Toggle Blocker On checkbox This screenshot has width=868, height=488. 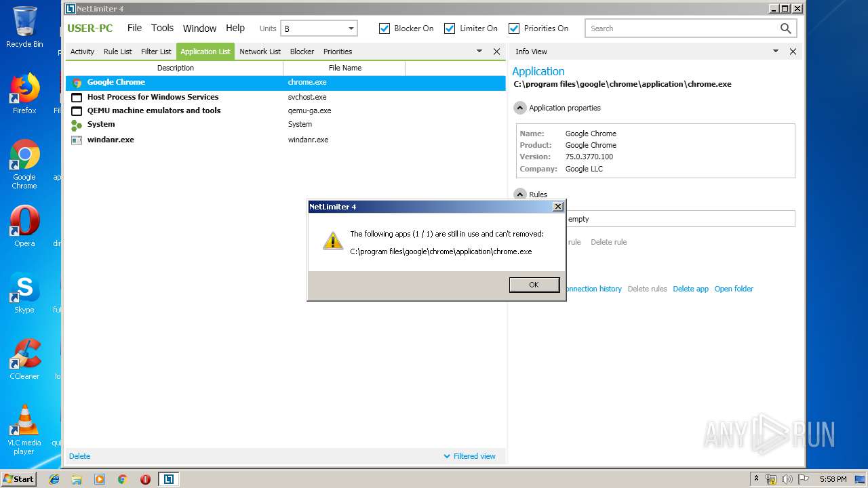click(384, 28)
